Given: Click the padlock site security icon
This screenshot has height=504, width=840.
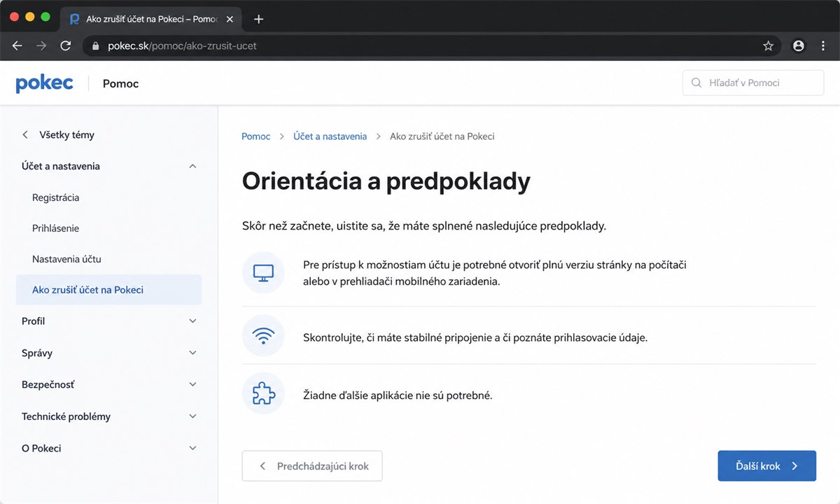Looking at the screenshot, I should [97, 46].
